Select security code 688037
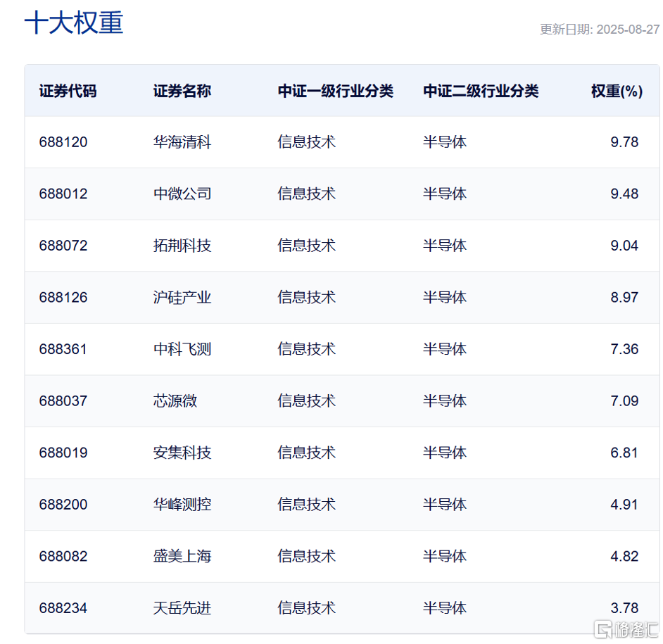The width and height of the screenshot is (663, 644). pos(63,401)
